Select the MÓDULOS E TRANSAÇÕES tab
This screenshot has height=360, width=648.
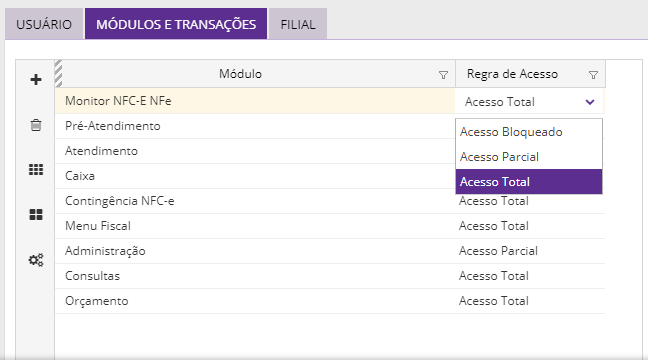(176, 24)
